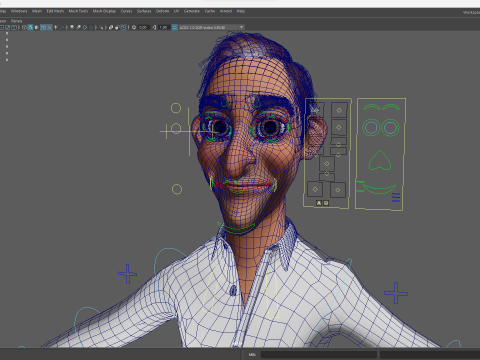
Task: Open the Arnold menu
Action: click(226, 11)
